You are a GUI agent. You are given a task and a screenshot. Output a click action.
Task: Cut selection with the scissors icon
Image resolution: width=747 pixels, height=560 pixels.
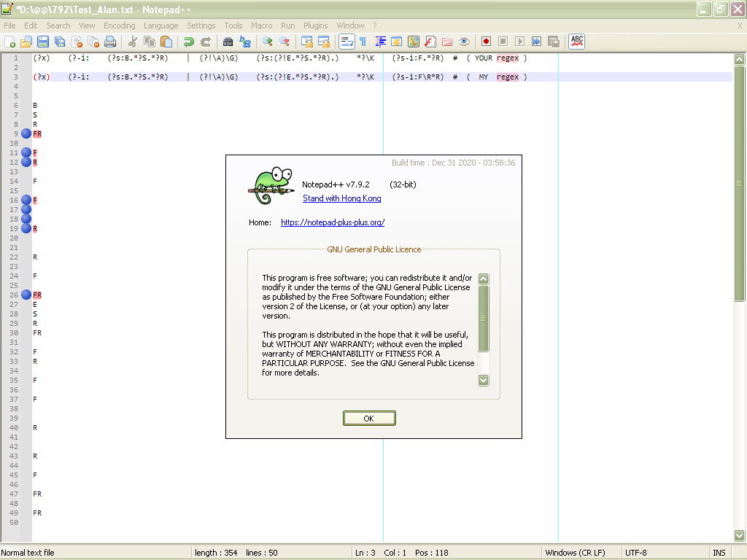(133, 42)
